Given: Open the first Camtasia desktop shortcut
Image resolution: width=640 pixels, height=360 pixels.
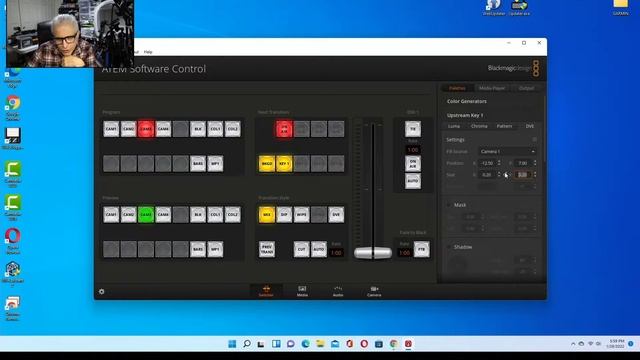Looking at the screenshot, I should click(x=13, y=173).
